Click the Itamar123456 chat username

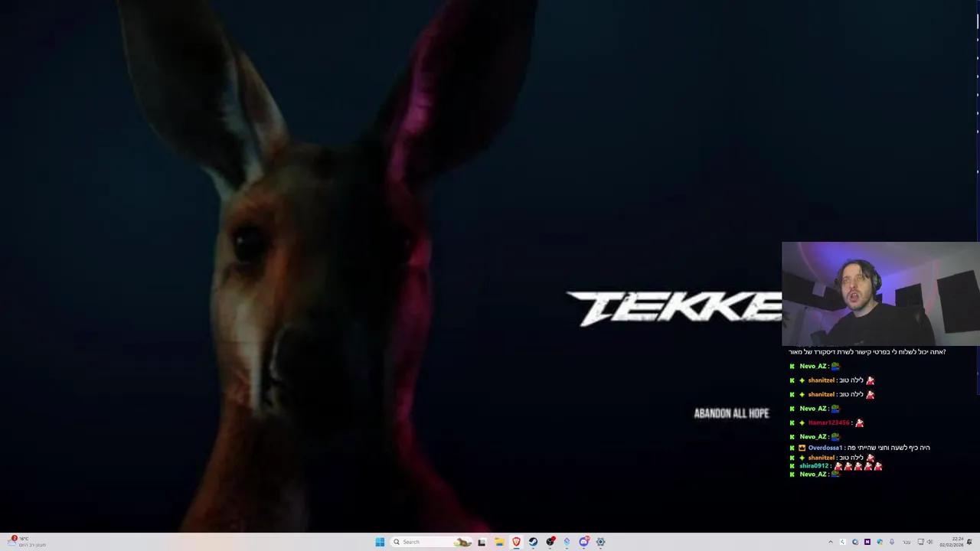point(828,422)
